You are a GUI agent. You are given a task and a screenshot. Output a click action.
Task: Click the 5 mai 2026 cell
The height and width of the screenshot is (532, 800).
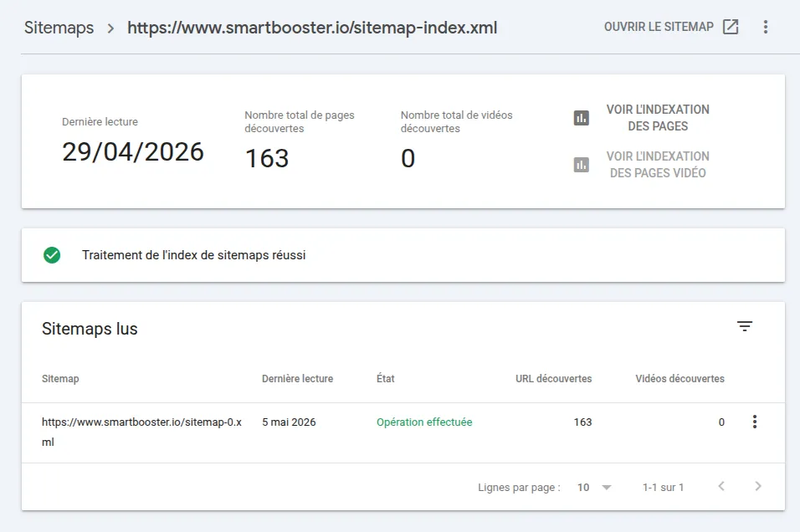point(289,422)
